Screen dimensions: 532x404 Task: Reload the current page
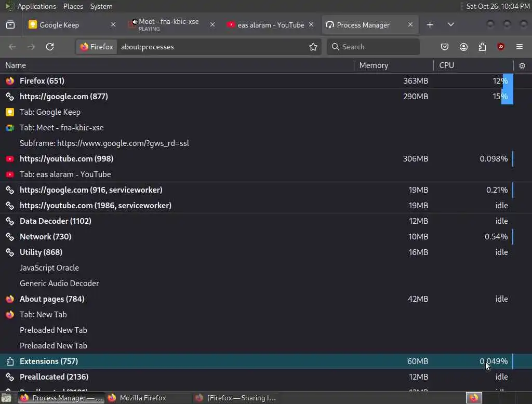(50, 47)
